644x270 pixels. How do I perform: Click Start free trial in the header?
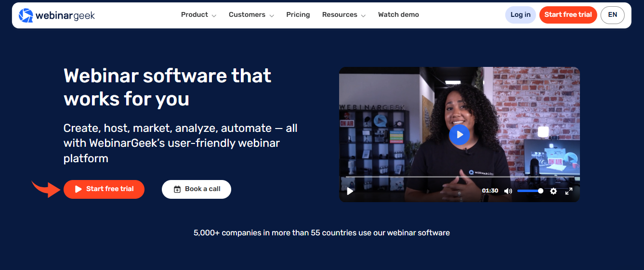coord(568,15)
